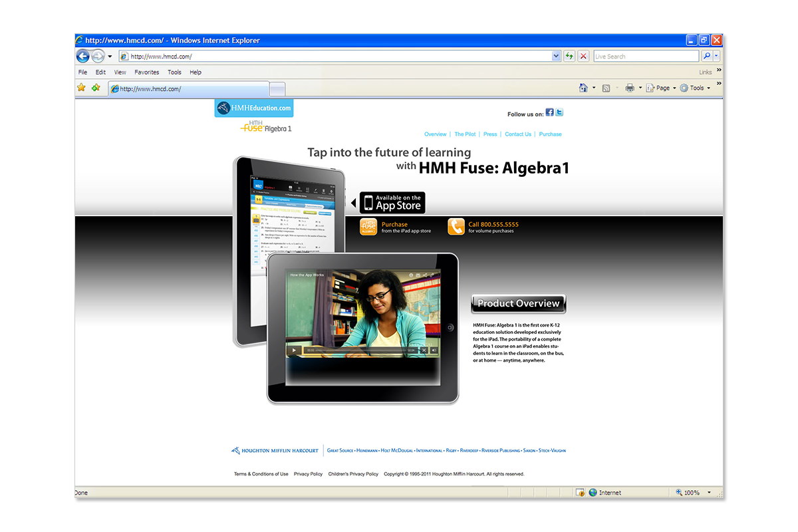
Task: Click the video info icon
Action: (412, 275)
